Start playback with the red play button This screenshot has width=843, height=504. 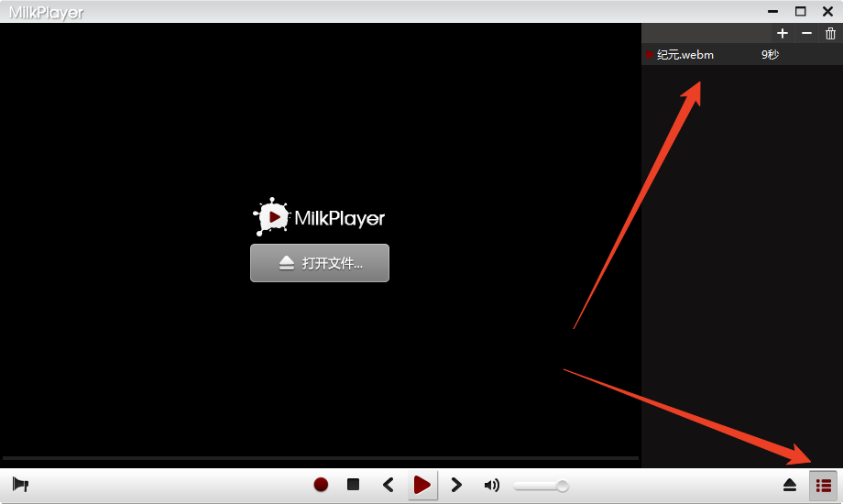422,485
